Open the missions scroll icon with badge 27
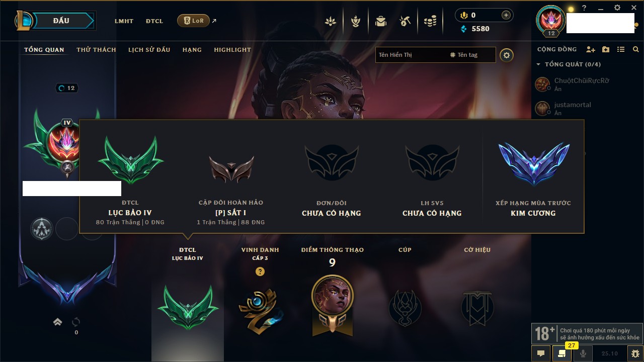The width and height of the screenshot is (644, 362). point(562,353)
